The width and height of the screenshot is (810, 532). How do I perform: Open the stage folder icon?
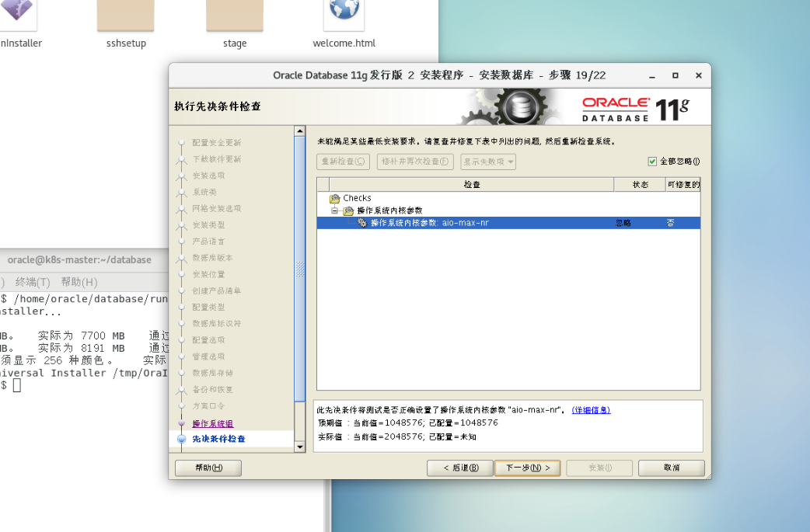click(x=235, y=16)
